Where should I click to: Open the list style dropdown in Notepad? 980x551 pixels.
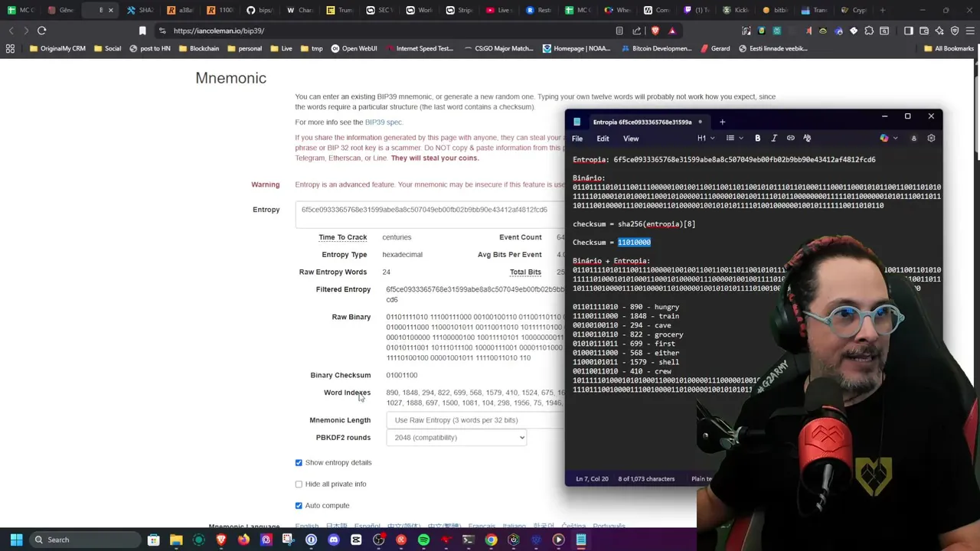(734, 139)
